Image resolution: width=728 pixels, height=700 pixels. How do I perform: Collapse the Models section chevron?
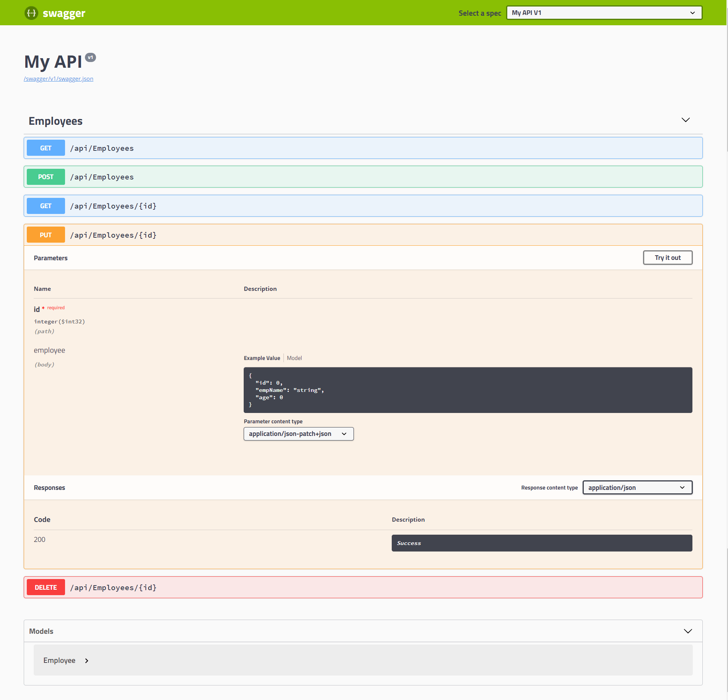pyautogui.click(x=688, y=631)
